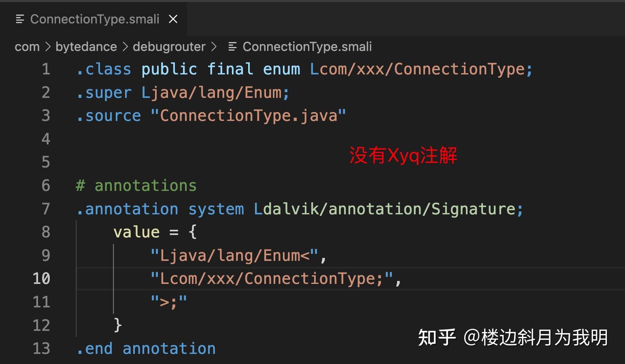The height and width of the screenshot is (364, 625).
Task: Open the bytedance breadcrumb segment
Action: [86, 47]
